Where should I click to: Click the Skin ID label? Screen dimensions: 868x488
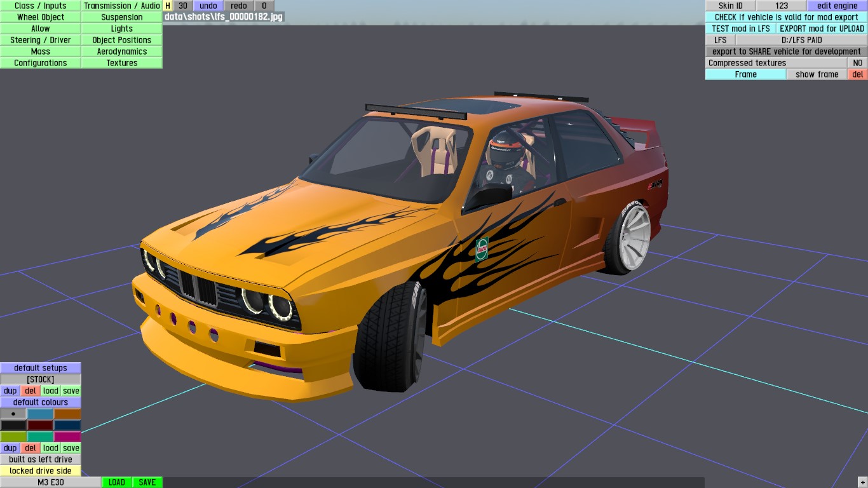tap(731, 6)
